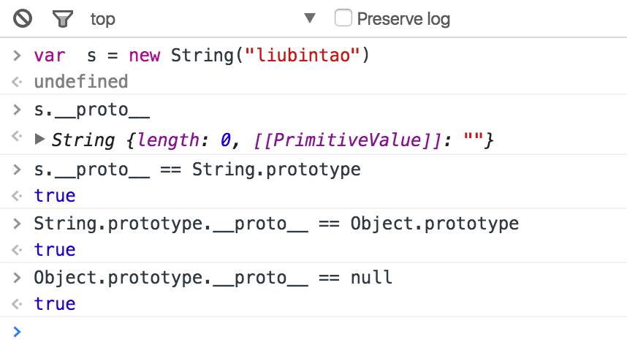Click the input chevron beside s.__proto__

[x=17, y=110]
